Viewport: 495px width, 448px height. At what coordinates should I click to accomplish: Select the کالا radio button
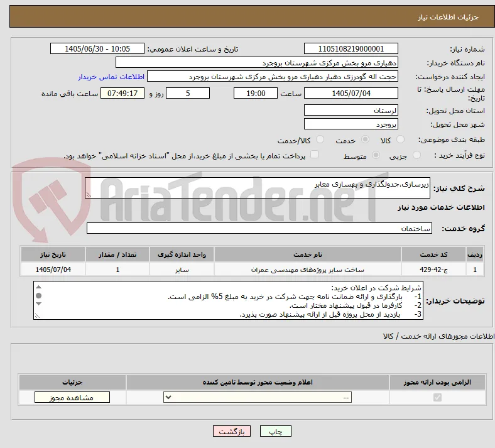pos(400,139)
